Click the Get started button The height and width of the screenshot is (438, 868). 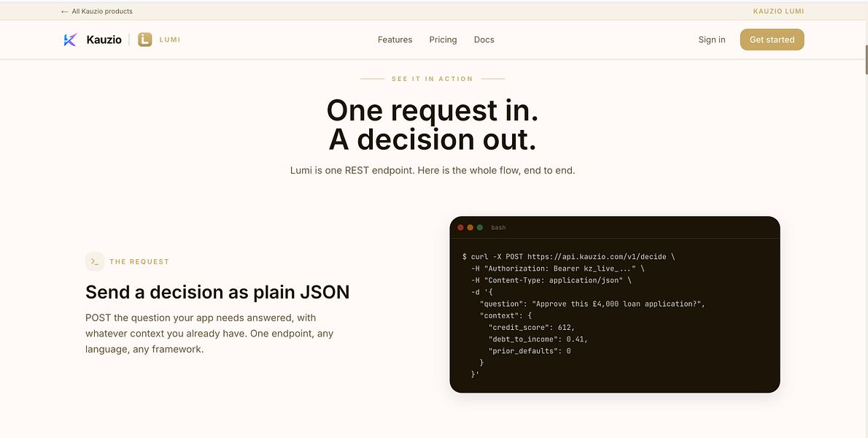coord(772,40)
